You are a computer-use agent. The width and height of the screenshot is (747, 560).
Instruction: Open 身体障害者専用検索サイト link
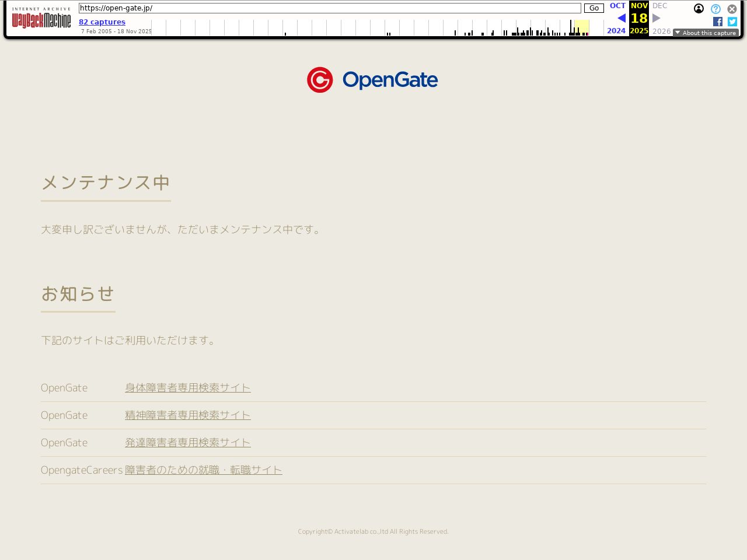(188, 388)
